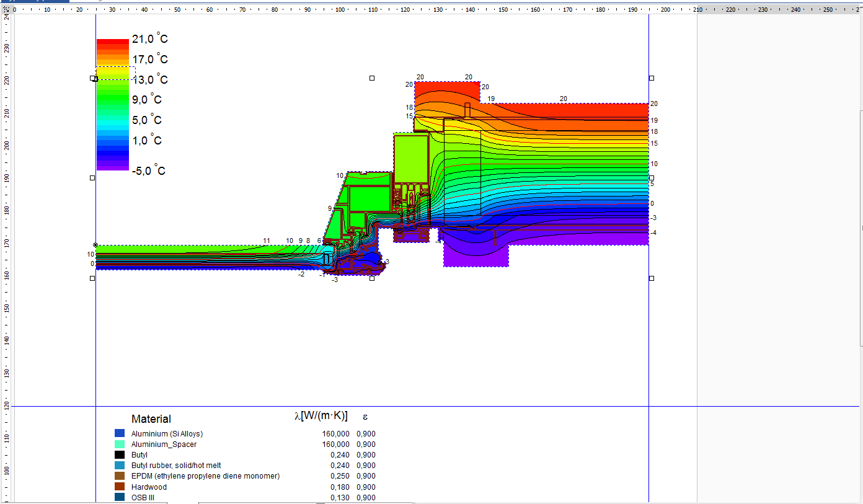This screenshot has height=504, width=863.
Task: Click the bottom-middle selection handle
Action: coord(372,278)
